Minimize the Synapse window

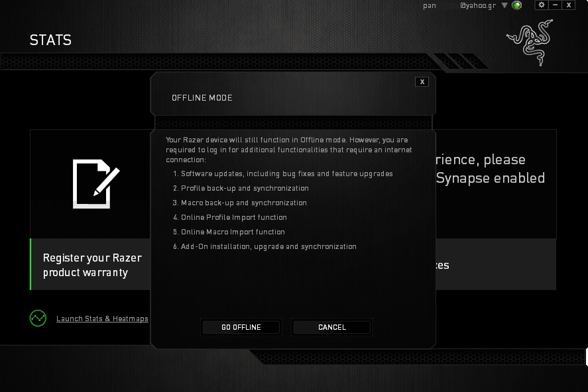pyautogui.click(x=555, y=5)
